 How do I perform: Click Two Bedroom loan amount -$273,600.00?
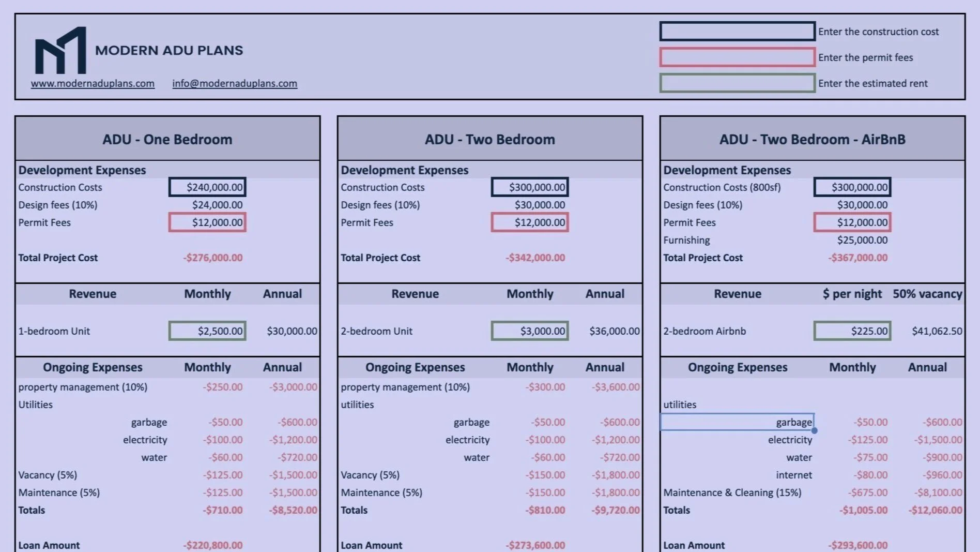[535, 545]
